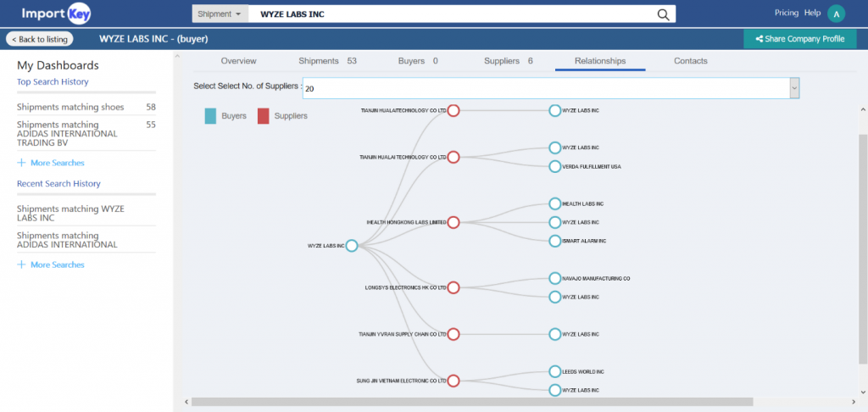Click the LEEDS WORLD INC buyer node
868x412 pixels.
[x=554, y=371]
